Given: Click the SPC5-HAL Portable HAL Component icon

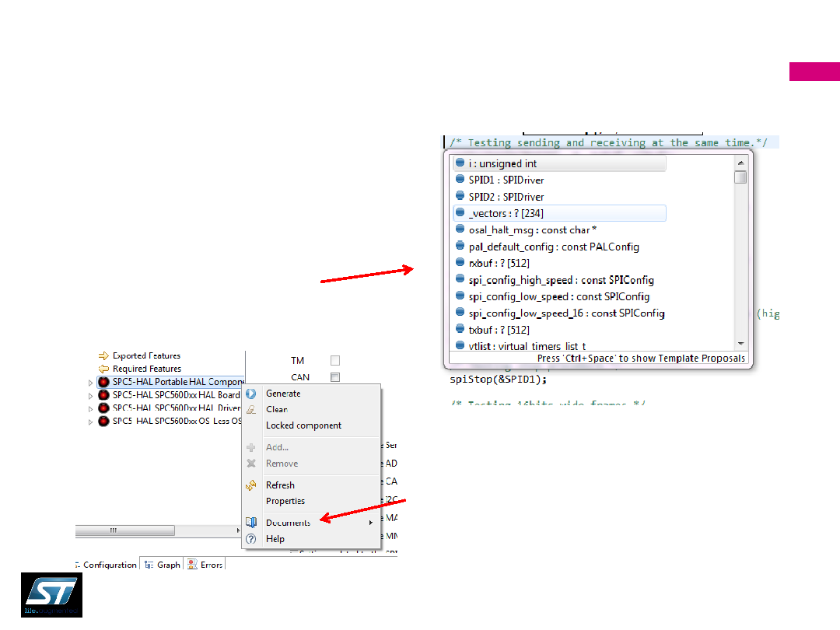Looking at the screenshot, I should coord(103,382).
